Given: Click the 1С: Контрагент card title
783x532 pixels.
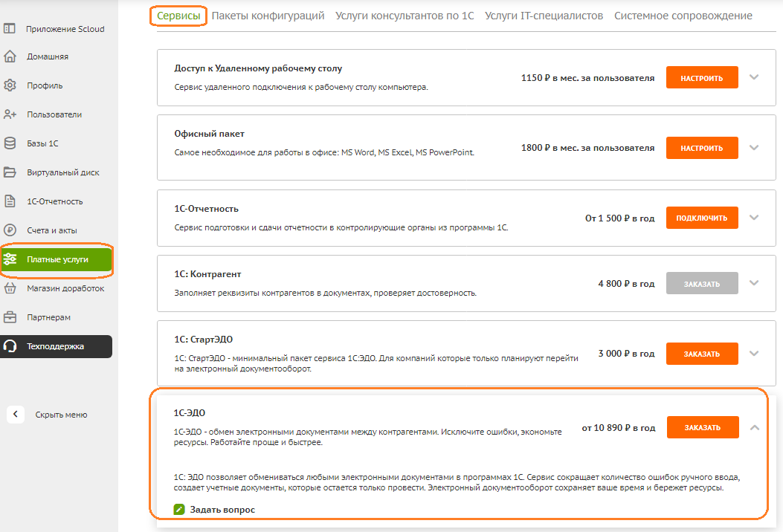Looking at the screenshot, I should coord(207,274).
